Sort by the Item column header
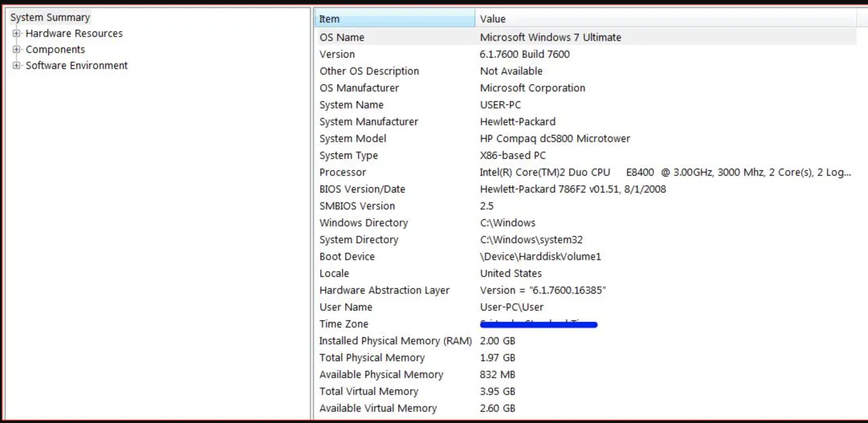The image size is (868, 423). tap(394, 19)
